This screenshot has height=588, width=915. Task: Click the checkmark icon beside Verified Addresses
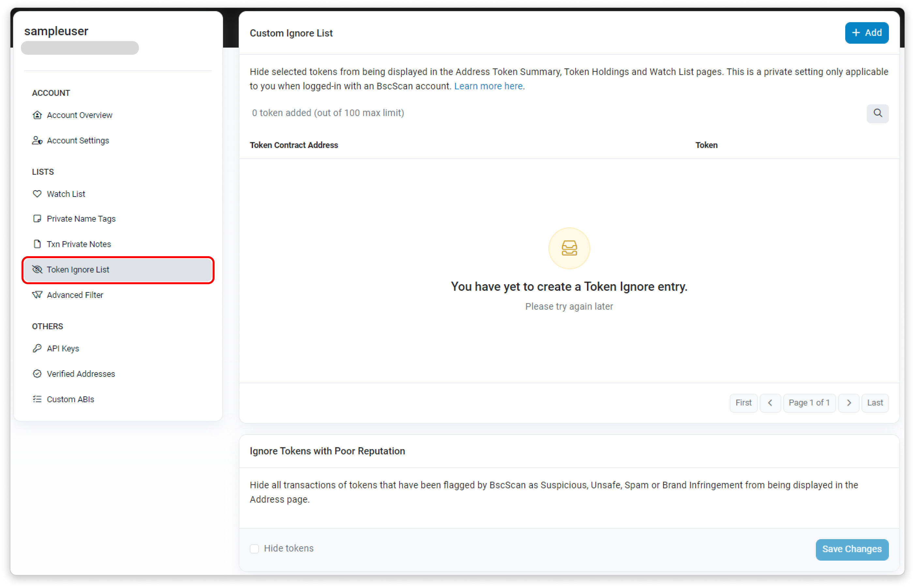(x=37, y=374)
